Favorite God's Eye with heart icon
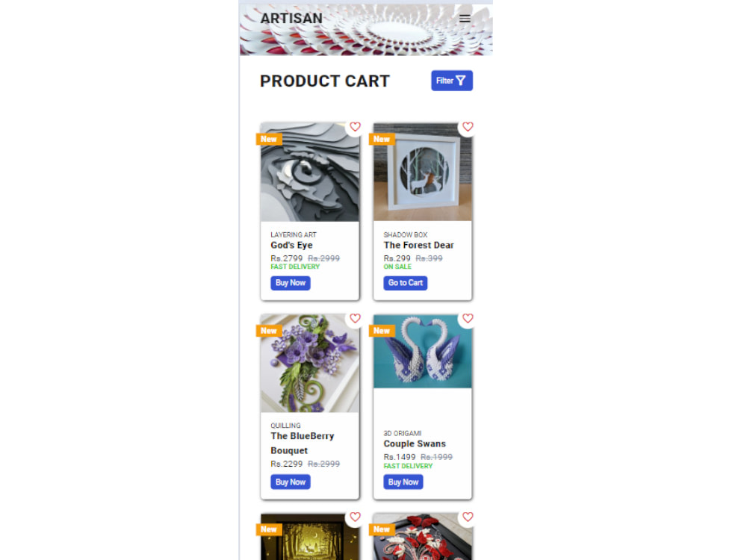Viewport: 747px width, 560px height. click(355, 127)
